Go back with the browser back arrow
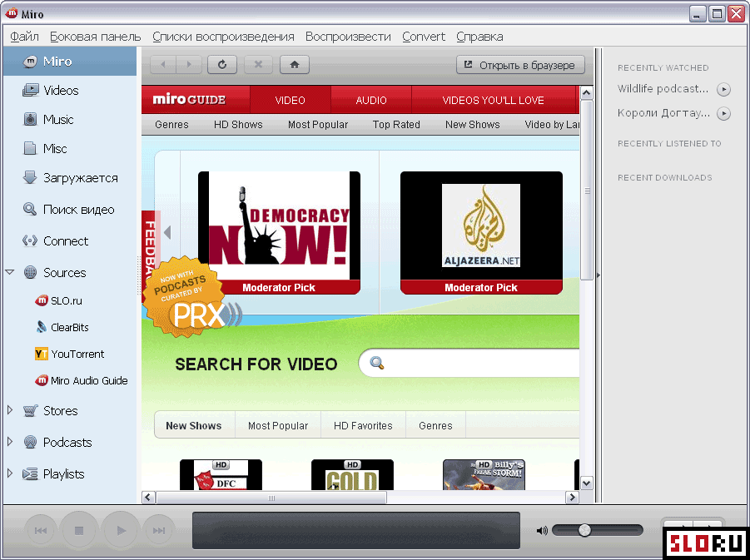This screenshot has width=750, height=560. (163, 65)
